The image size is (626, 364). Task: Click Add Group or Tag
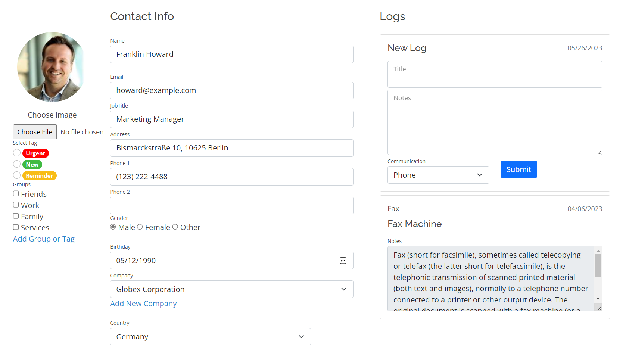tap(44, 239)
